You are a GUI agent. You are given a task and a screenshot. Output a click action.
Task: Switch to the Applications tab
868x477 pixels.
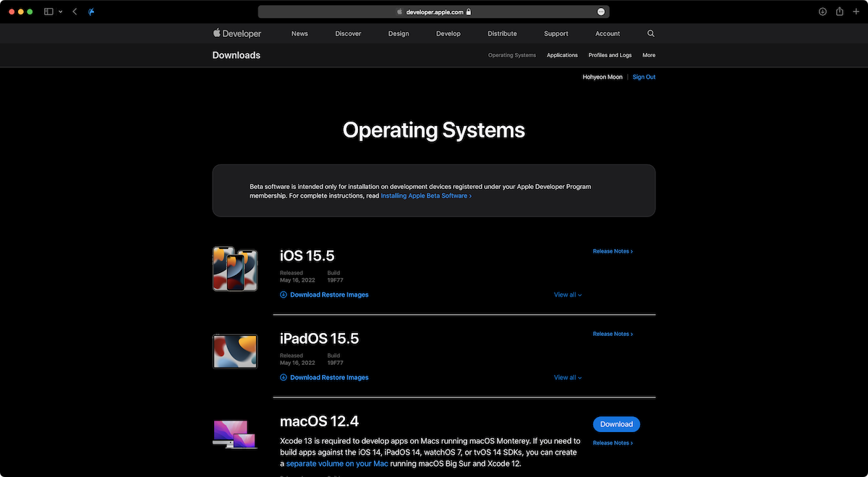pyautogui.click(x=562, y=55)
